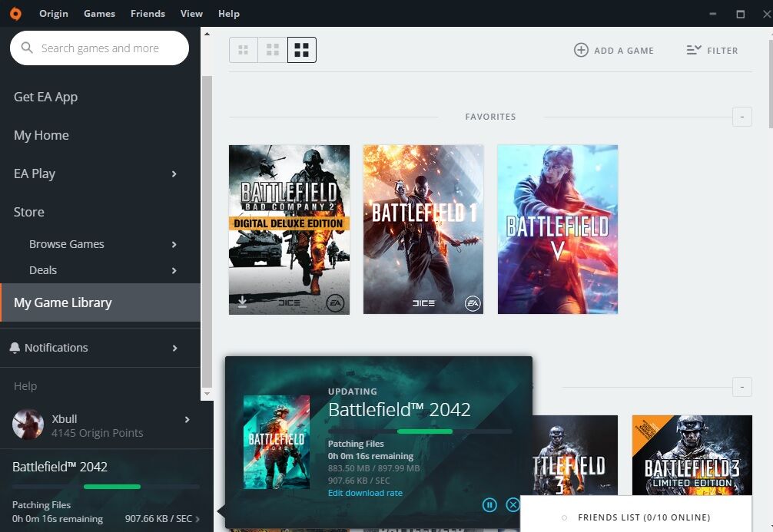Screen dimensions: 773x532
Task: Go to My Home
Action: [41, 135]
